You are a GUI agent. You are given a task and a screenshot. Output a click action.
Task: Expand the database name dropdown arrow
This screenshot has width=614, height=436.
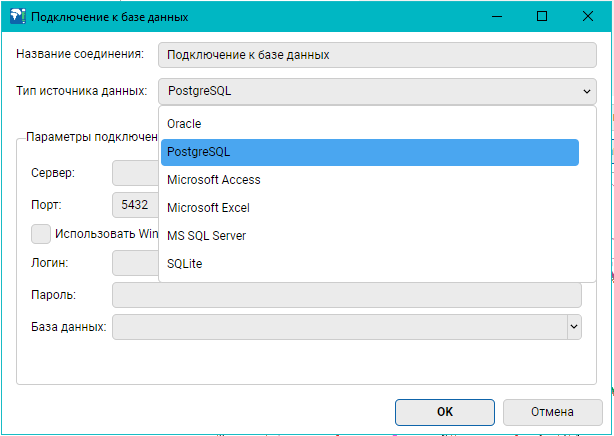pos(574,326)
